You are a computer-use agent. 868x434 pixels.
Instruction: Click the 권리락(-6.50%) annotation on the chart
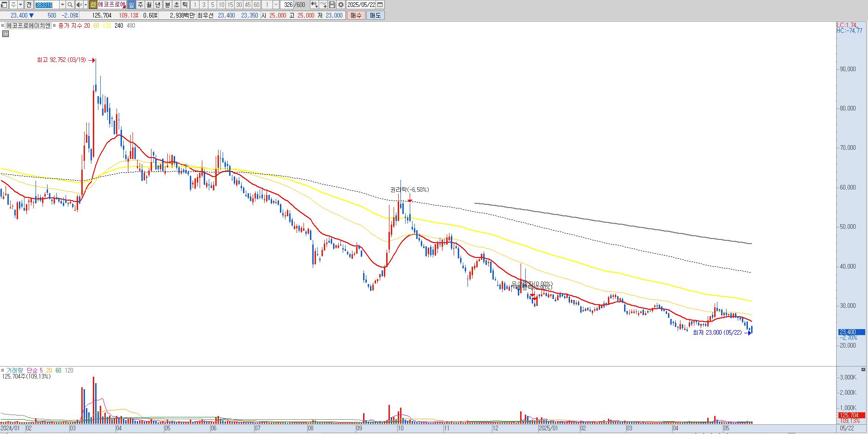click(409, 189)
